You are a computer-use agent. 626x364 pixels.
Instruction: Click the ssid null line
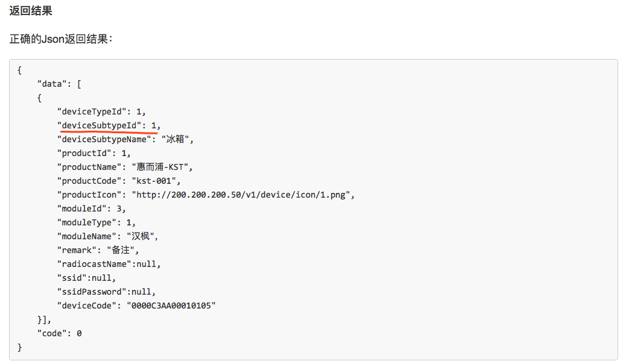[x=86, y=278]
